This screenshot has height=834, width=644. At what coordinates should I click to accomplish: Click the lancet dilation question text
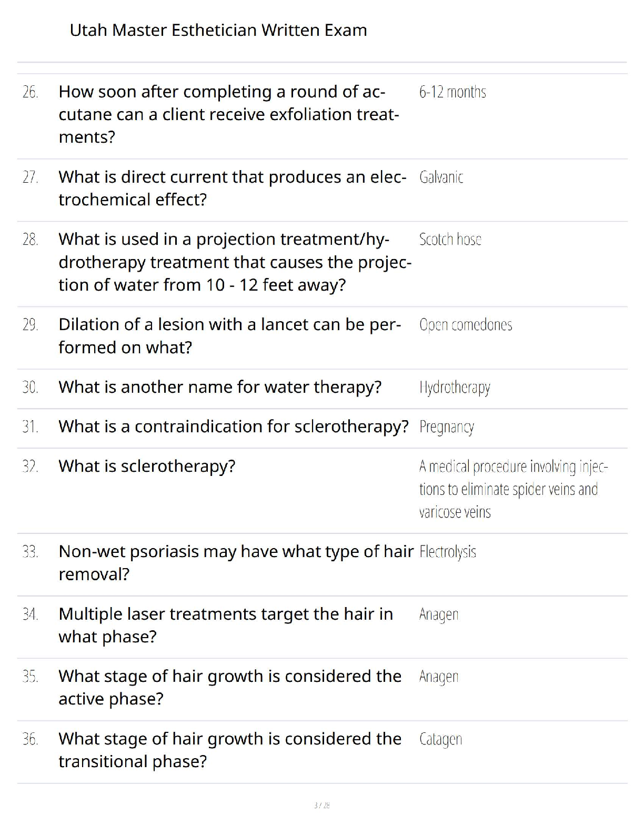coord(229,335)
